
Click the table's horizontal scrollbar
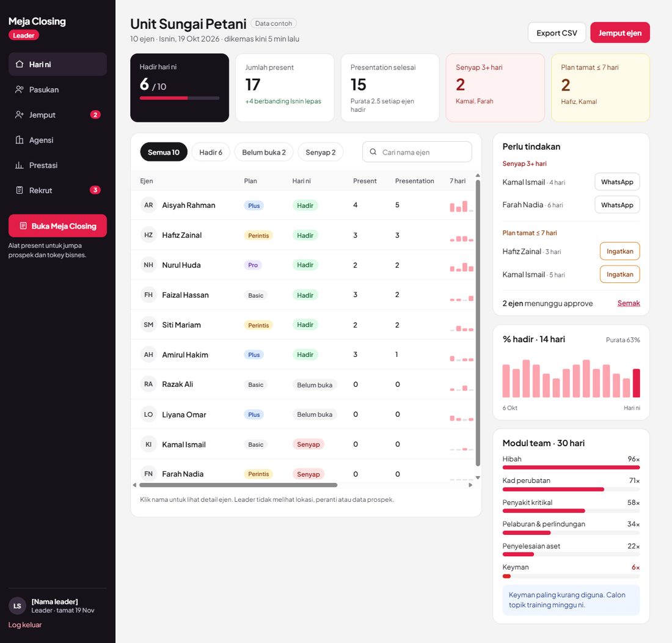(238, 485)
